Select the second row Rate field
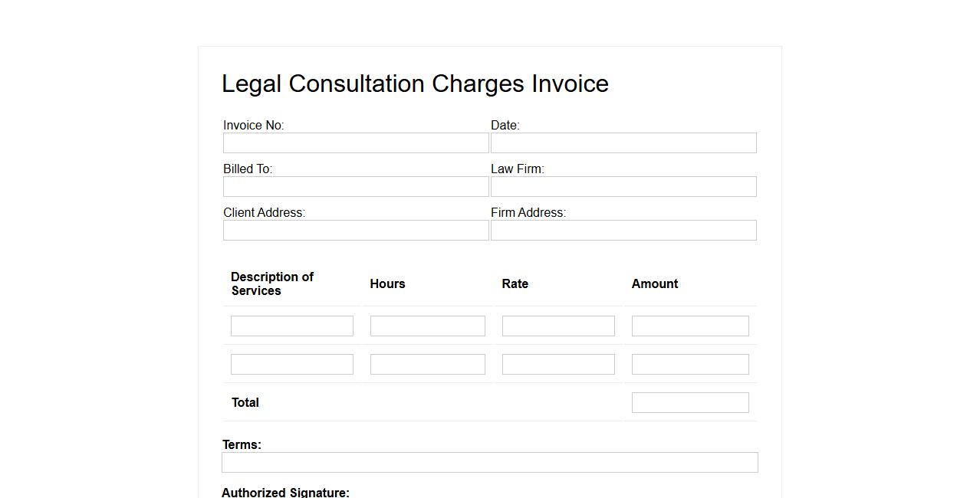980x498 pixels. tap(558, 364)
